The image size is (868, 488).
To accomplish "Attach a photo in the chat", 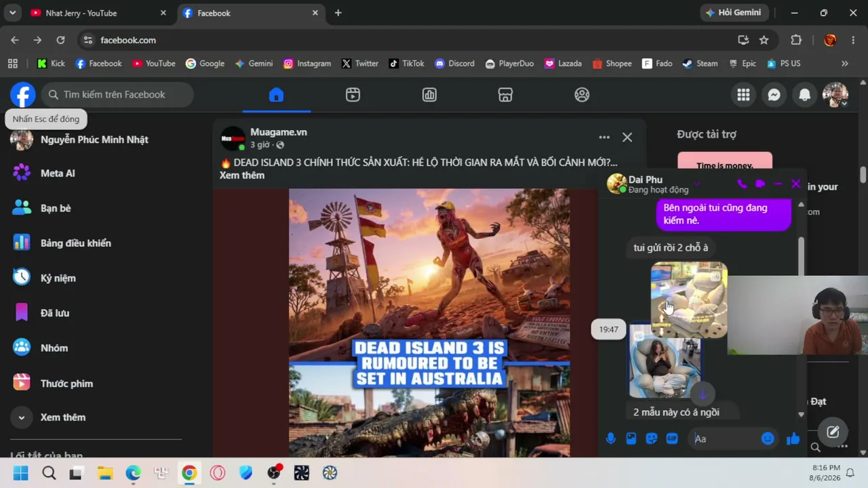I will point(631,439).
